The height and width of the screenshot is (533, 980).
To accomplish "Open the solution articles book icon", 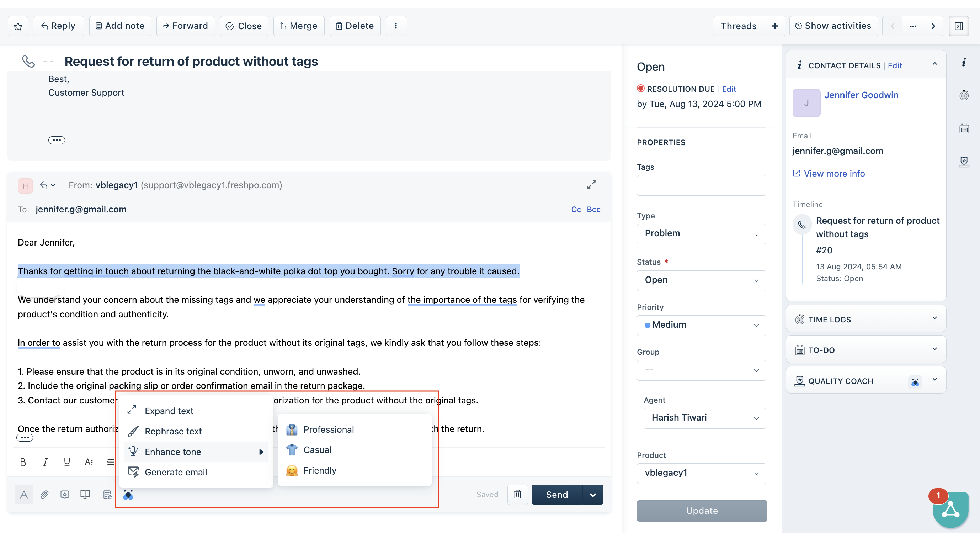I will (x=85, y=494).
